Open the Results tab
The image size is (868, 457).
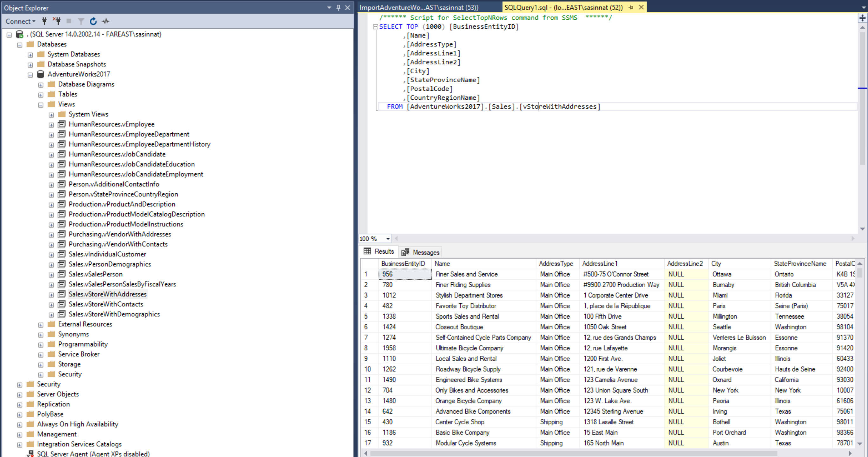(x=379, y=251)
